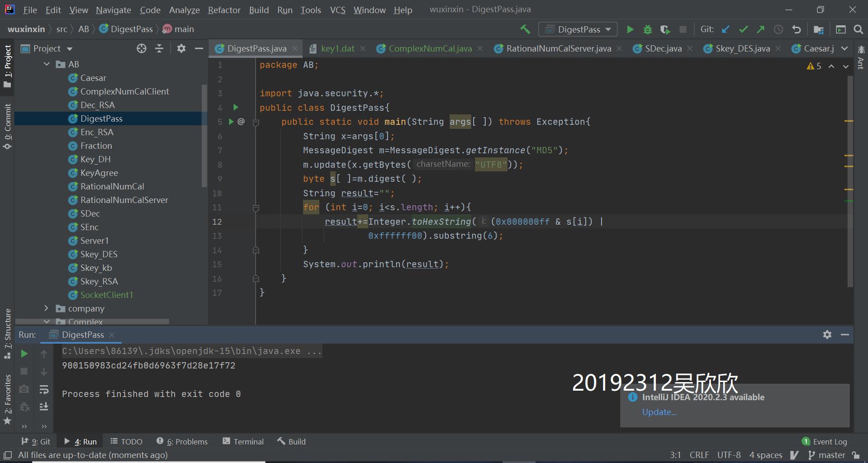Open Run panel settings gear
This screenshot has height=463, width=868.
click(x=827, y=335)
